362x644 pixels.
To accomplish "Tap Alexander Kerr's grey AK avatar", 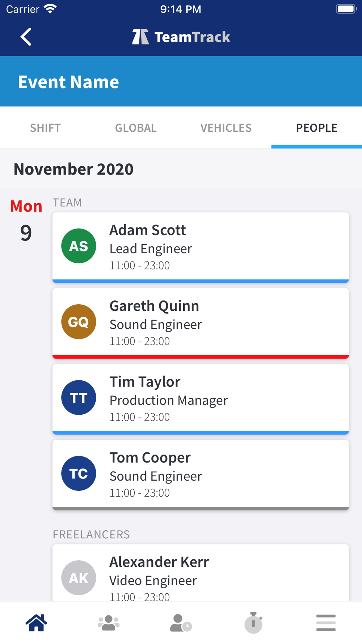I will (x=79, y=577).
